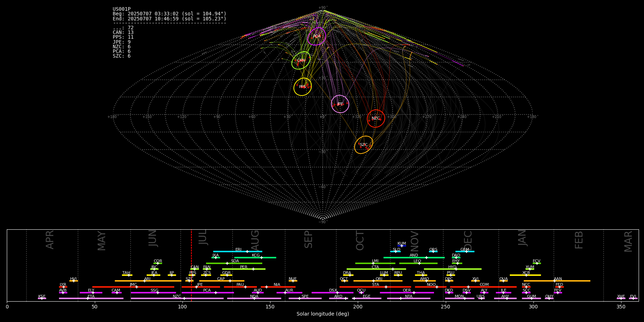Click the 'SZC: 6' legend entry
Viewport: 644px width, 322px height.
[122, 56]
